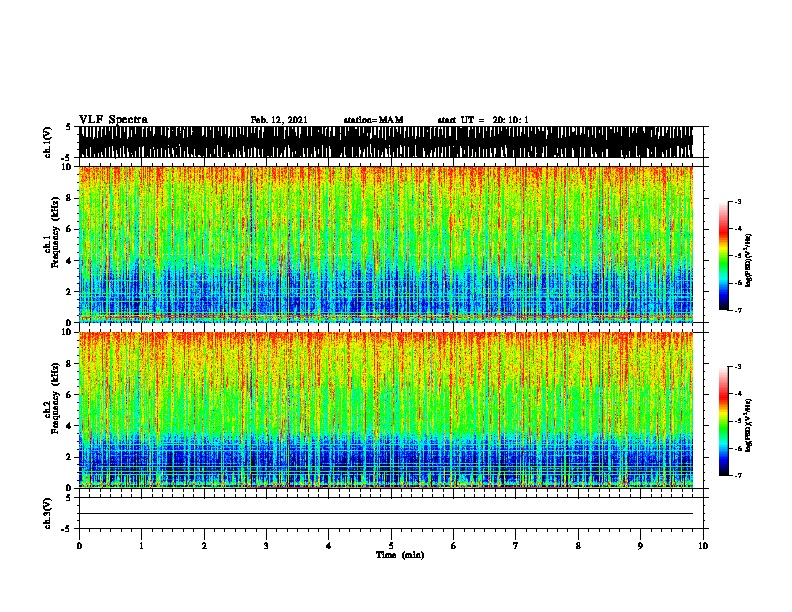Click the ch.2 frequency axis tick "2"
This screenshot has height=612, width=792.
pyautogui.click(x=71, y=457)
